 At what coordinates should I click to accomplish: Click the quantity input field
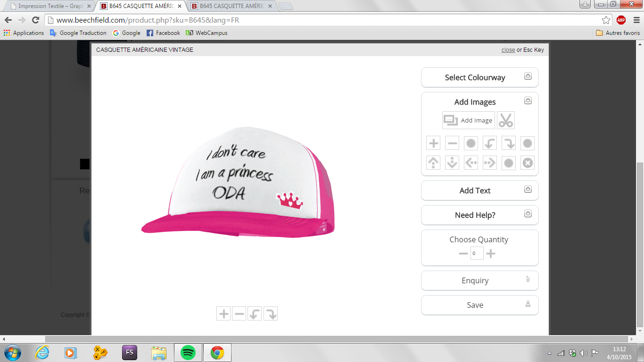(x=477, y=254)
